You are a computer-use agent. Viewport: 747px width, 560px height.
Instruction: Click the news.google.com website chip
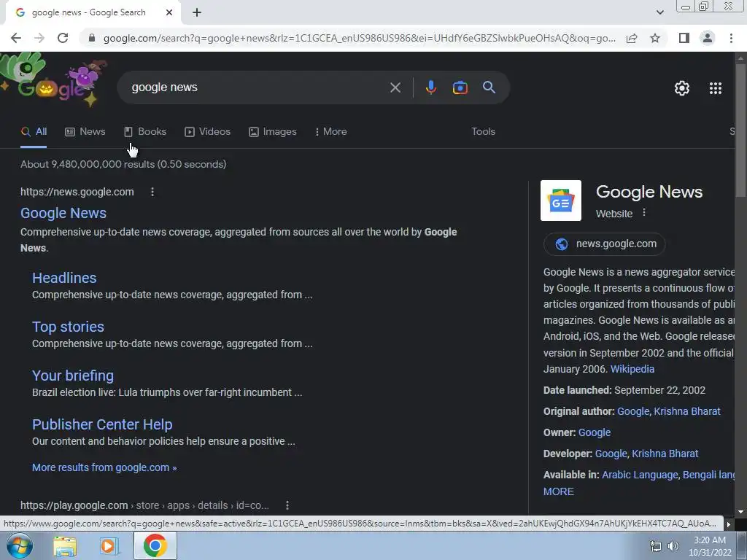click(x=605, y=244)
